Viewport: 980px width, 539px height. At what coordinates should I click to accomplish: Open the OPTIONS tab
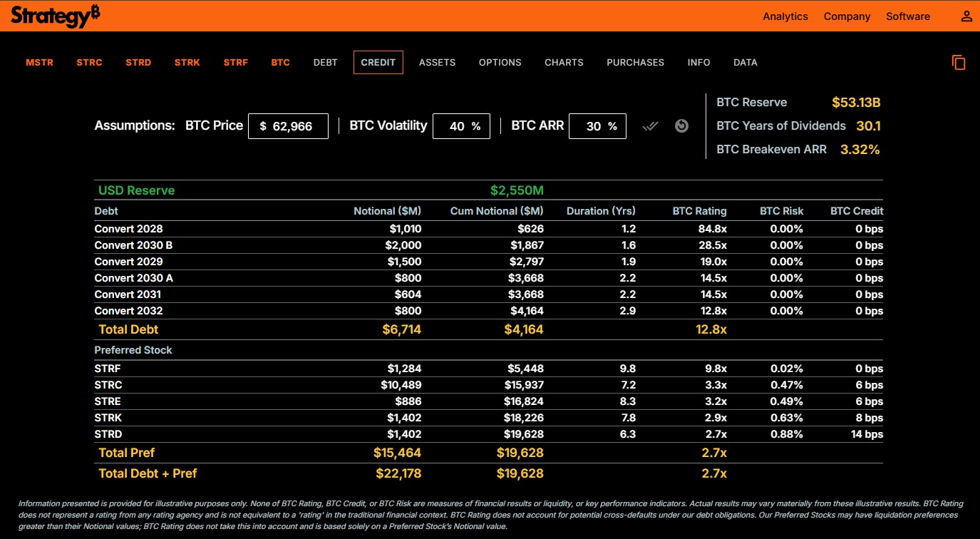click(x=500, y=63)
